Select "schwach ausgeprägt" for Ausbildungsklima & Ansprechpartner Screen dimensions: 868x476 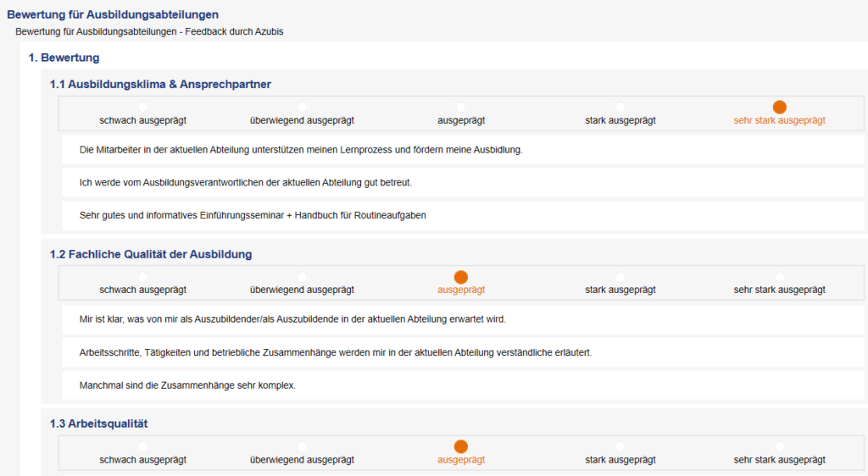[142, 108]
